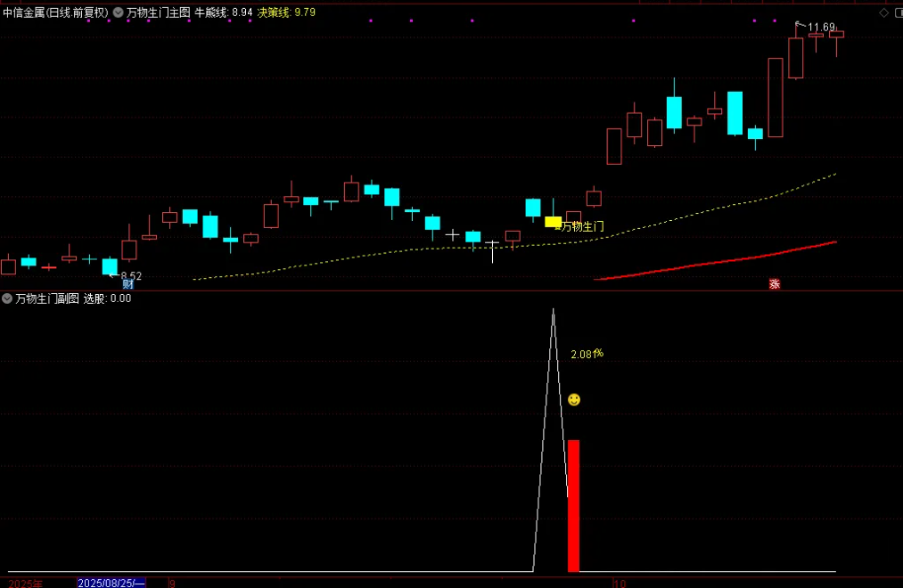This screenshot has height=588, width=903.
Task: Click the 2.08% gain label
Action: (587, 354)
